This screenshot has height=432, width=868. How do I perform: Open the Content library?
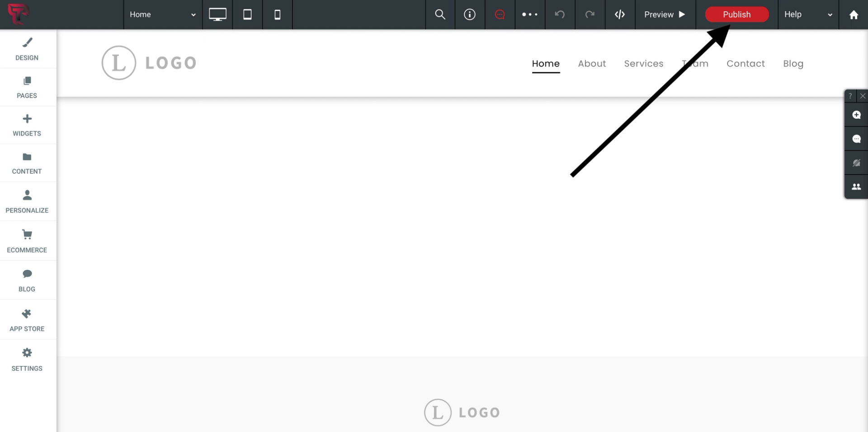pos(27,163)
